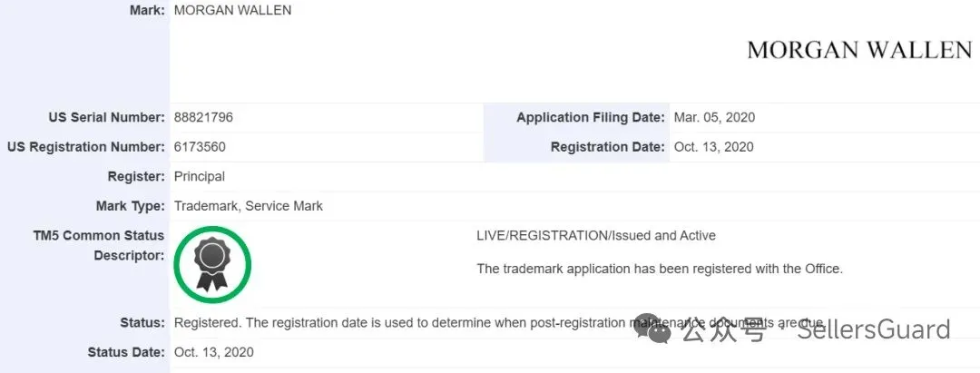Click the US Serial Number label
The height and width of the screenshot is (373, 980).
[x=107, y=117]
